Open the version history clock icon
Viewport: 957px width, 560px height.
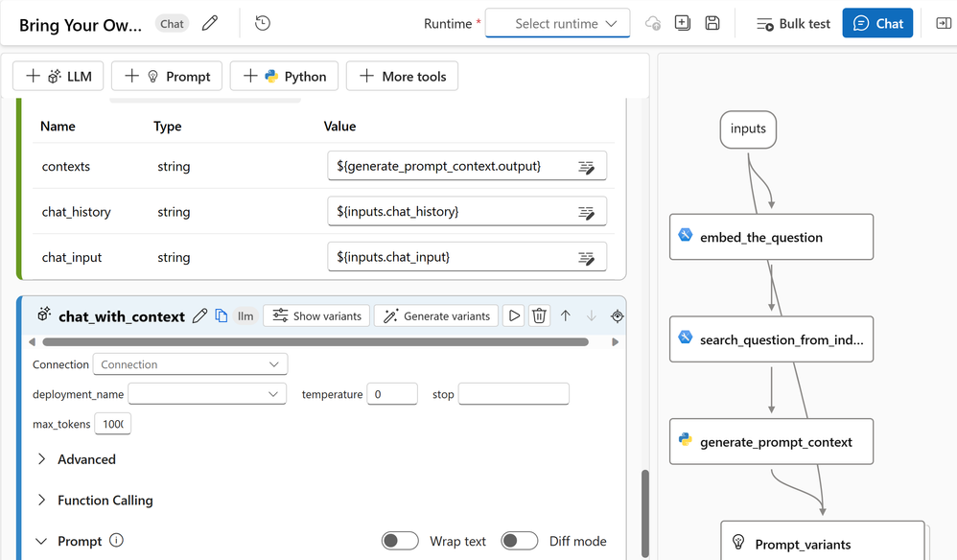(x=262, y=23)
